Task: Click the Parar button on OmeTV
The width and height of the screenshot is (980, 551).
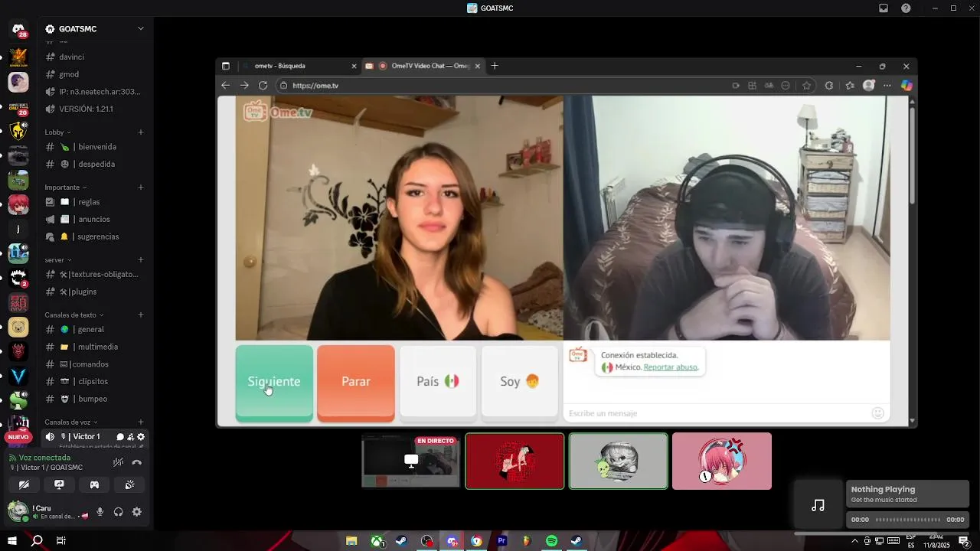Action: 356,382
